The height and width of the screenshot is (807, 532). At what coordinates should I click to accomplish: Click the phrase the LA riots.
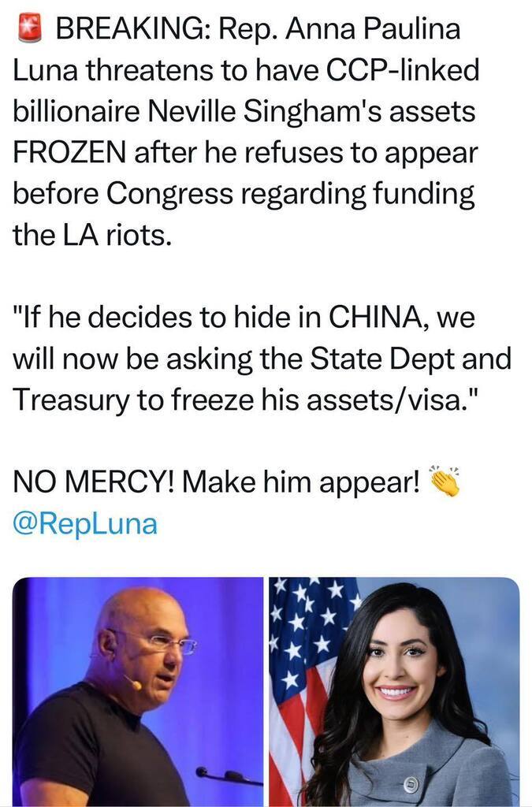91,235
